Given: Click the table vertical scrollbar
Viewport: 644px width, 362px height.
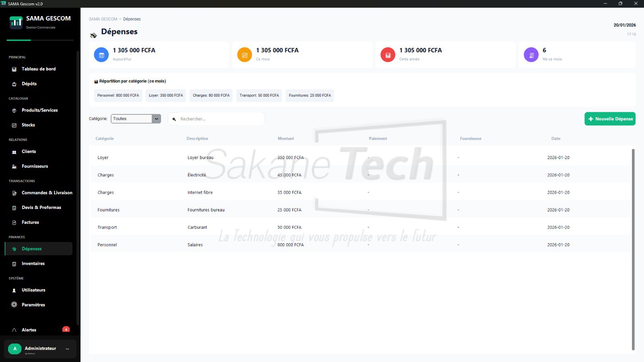Looking at the screenshot, I should click(633, 250).
